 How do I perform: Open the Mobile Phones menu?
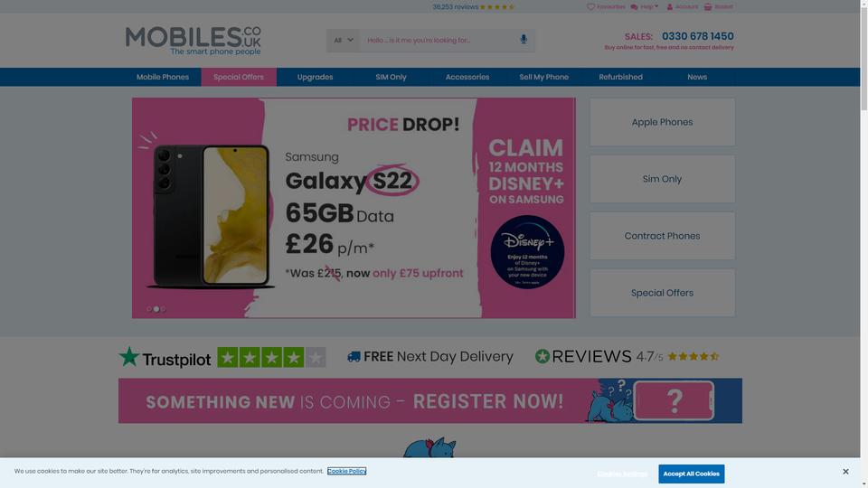tap(163, 77)
